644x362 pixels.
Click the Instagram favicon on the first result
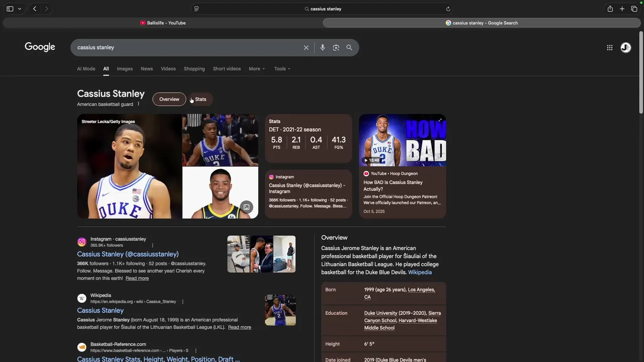coord(82,242)
